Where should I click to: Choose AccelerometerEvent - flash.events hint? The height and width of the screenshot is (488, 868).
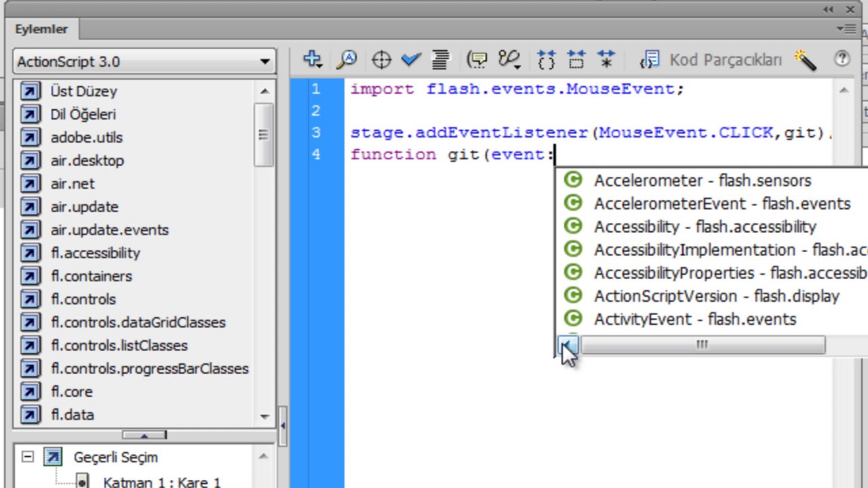722,203
